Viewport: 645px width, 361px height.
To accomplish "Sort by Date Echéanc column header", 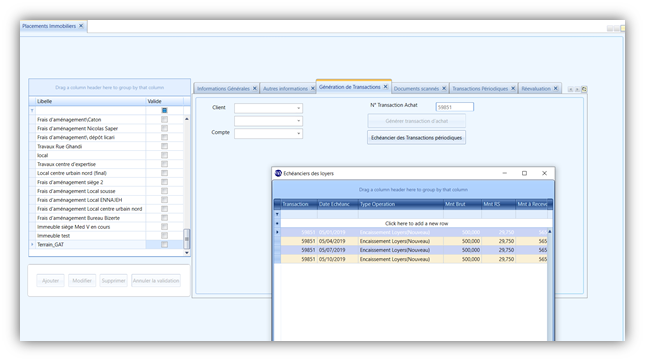I will (338, 204).
